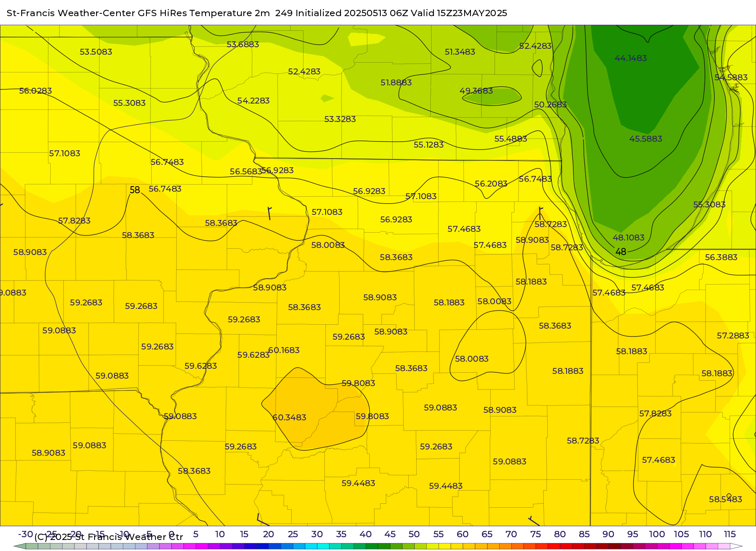Click the temperature value 56.2083
The image size is (756, 551).
[491, 184]
